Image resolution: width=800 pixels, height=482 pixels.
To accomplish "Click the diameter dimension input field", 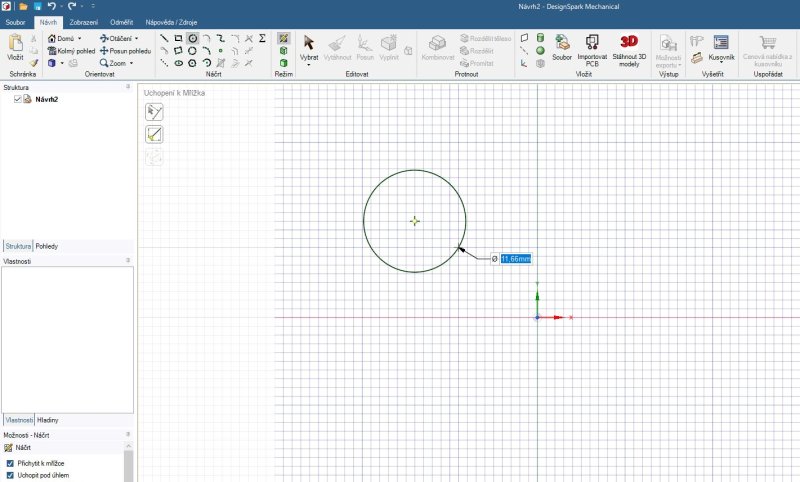I will [515, 259].
